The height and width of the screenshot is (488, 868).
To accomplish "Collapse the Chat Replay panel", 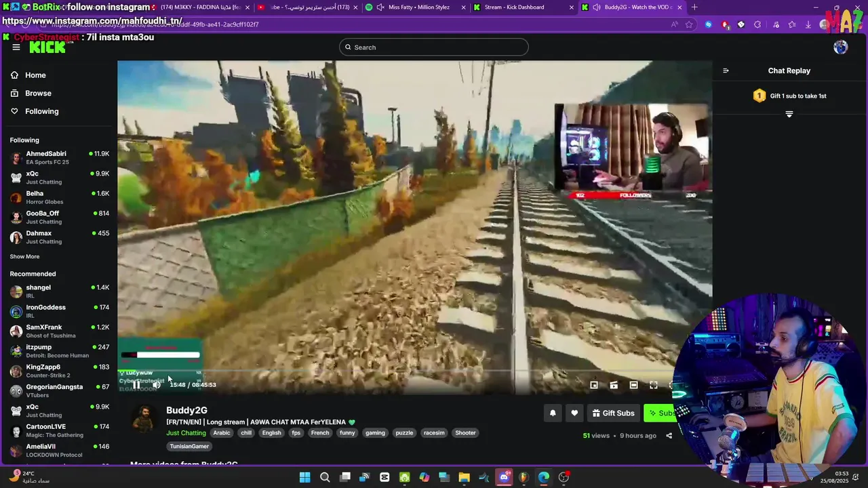I will (x=726, y=70).
